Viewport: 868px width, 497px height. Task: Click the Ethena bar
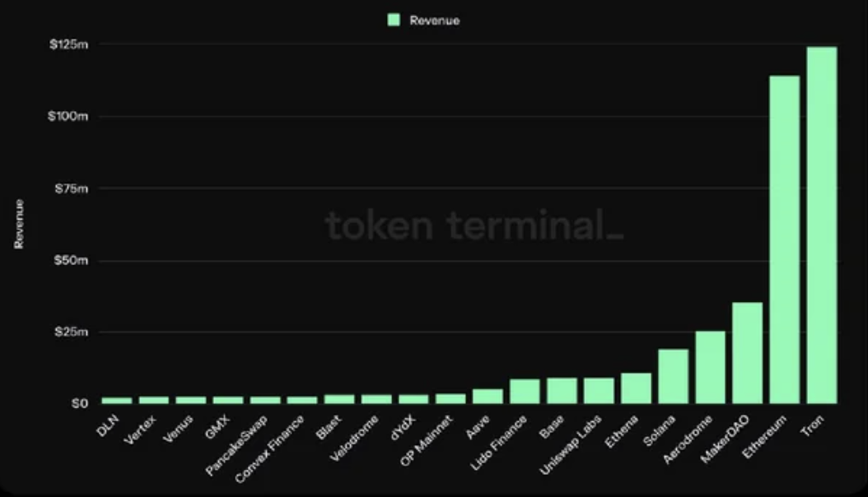click(x=636, y=388)
